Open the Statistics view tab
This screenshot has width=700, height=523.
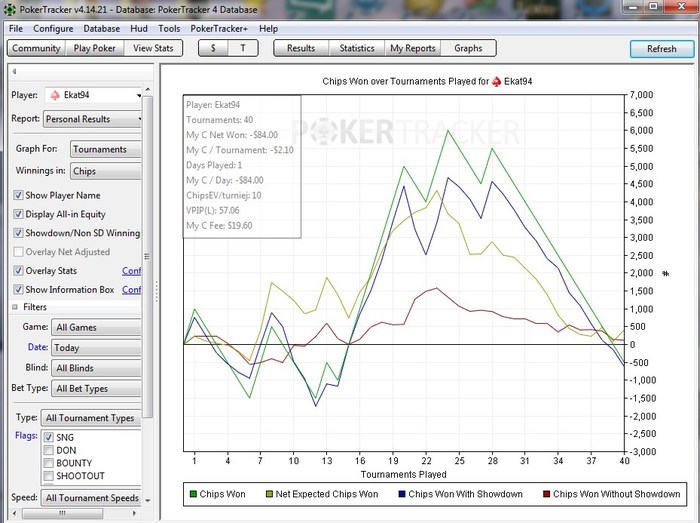(x=357, y=48)
